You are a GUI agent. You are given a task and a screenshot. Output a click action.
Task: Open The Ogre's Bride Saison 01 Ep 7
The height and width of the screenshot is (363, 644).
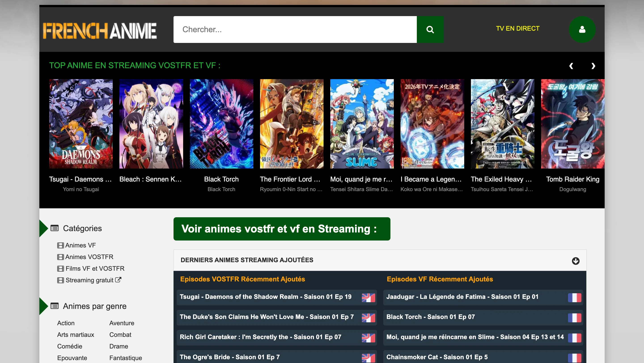(x=277, y=357)
